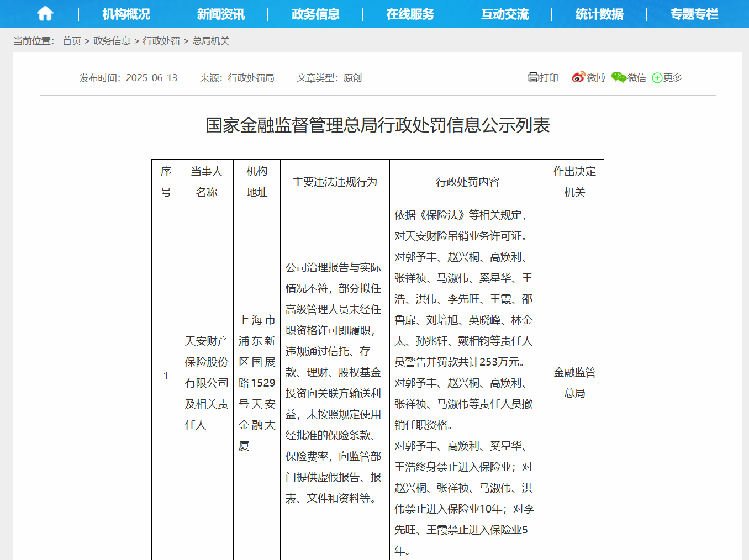Open the 在线服务 menu
This screenshot has height=560, width=749.
click(x=410, y=14)
